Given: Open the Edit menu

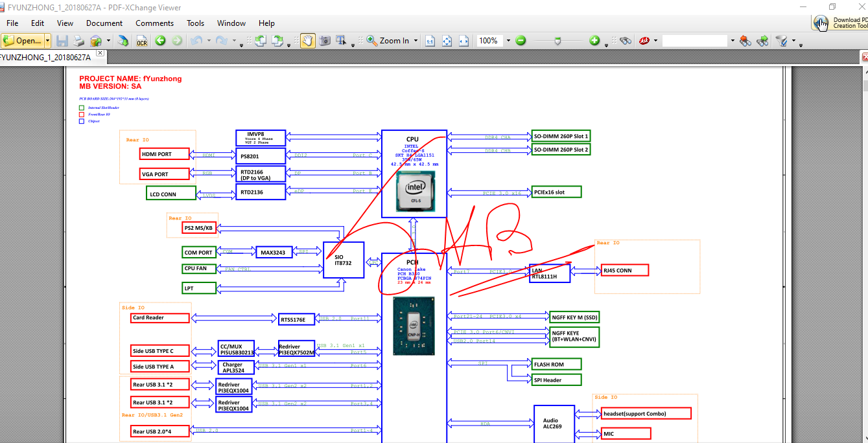Looking at the screenshot, I should pyautogui.click(x=38, y=23).
